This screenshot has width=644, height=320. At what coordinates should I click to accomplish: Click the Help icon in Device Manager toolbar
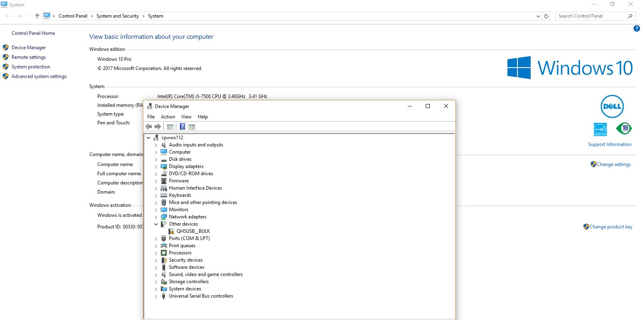(x=182, y=127)
